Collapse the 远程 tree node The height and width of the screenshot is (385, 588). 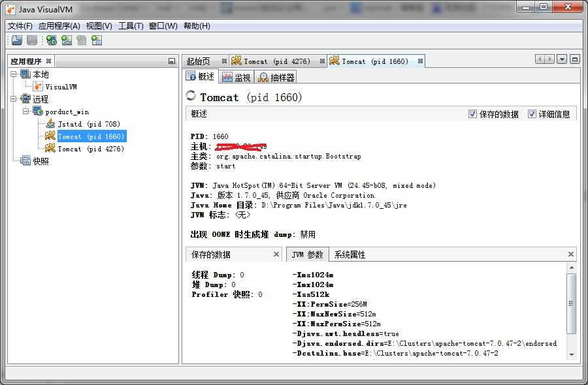coord(14,99)
